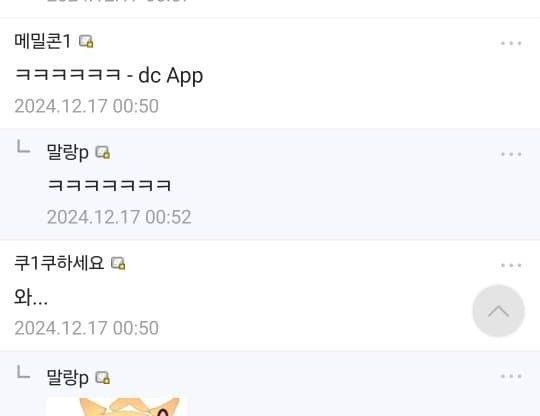Open more options for 메밀콘1's comment
This screenshot has height=416, width=540.
(511, 43)
